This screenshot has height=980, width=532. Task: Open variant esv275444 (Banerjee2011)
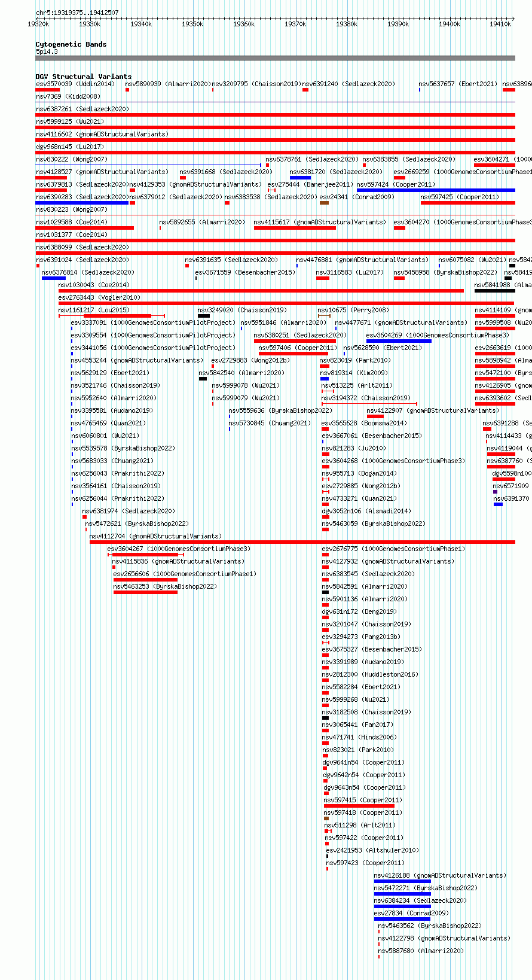click(311, 184)
